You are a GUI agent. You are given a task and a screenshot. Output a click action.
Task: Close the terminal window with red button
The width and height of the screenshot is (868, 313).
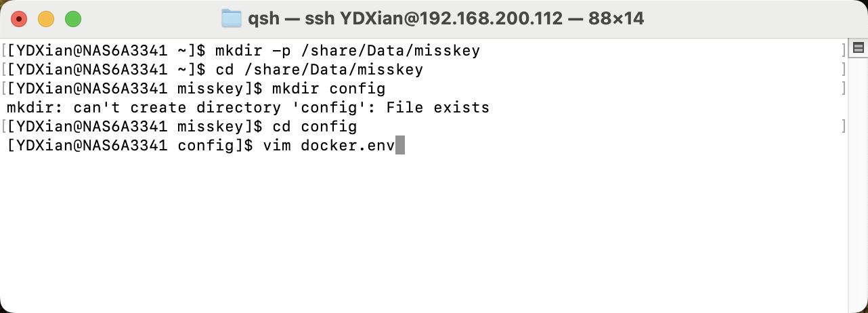[18, 19]
